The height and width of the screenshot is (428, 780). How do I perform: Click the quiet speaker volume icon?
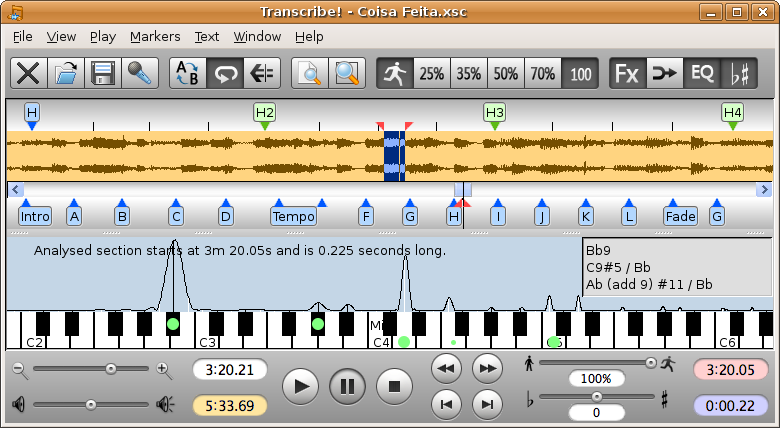pos(18,405)
